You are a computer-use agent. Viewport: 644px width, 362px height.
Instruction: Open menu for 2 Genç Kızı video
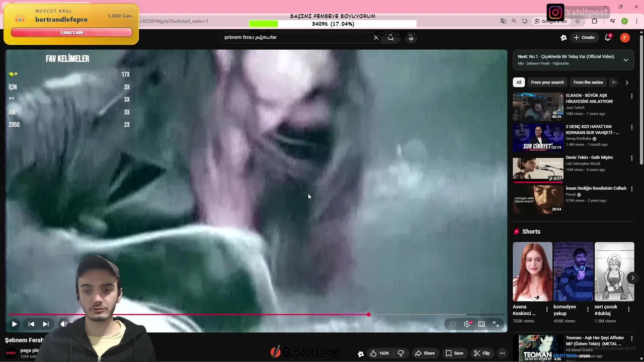632,128
